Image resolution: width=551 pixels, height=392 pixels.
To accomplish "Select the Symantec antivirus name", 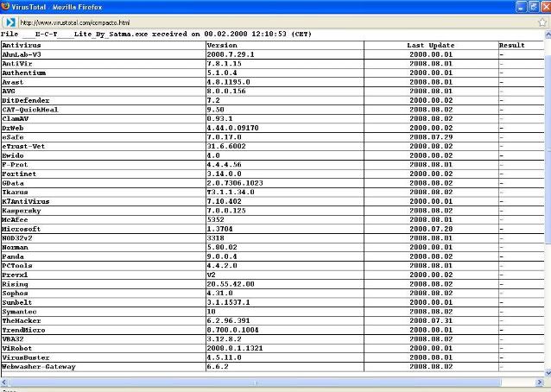I will click(x=19, y=312).
